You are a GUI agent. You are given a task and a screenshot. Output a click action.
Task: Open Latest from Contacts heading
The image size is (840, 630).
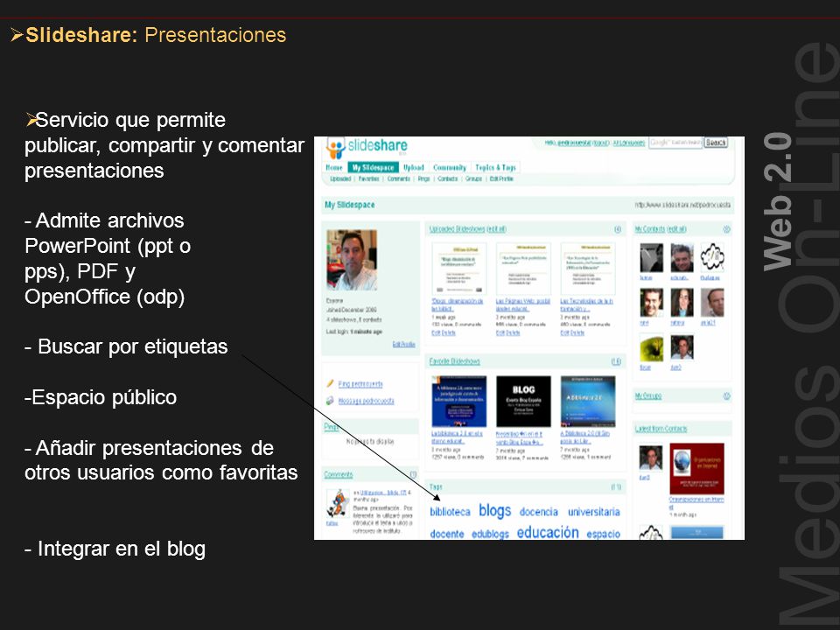coord(661,429)
